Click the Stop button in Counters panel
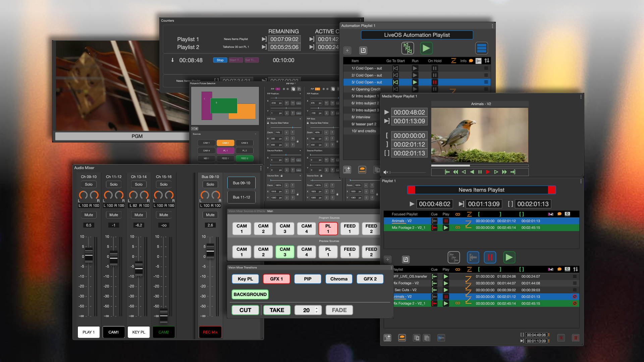The image size is (644, 362). tap(220, 60)
